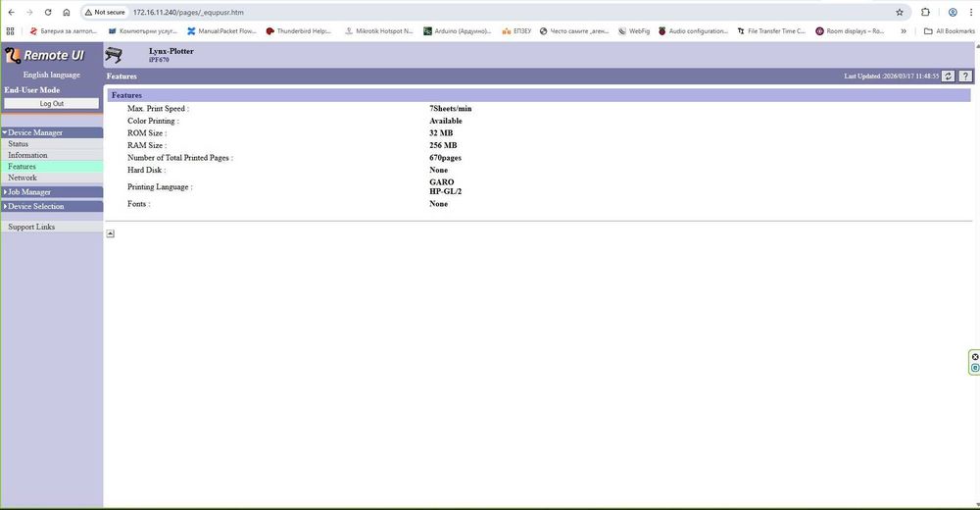Reload the page using browser reload icon

[48, 12]
